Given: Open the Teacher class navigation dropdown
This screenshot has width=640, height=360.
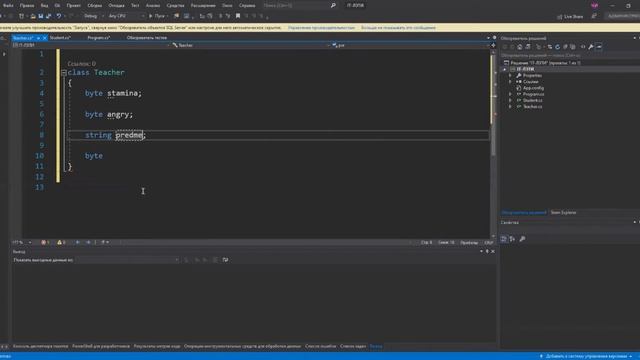Looking at the screenshot, I should [251, 45].
